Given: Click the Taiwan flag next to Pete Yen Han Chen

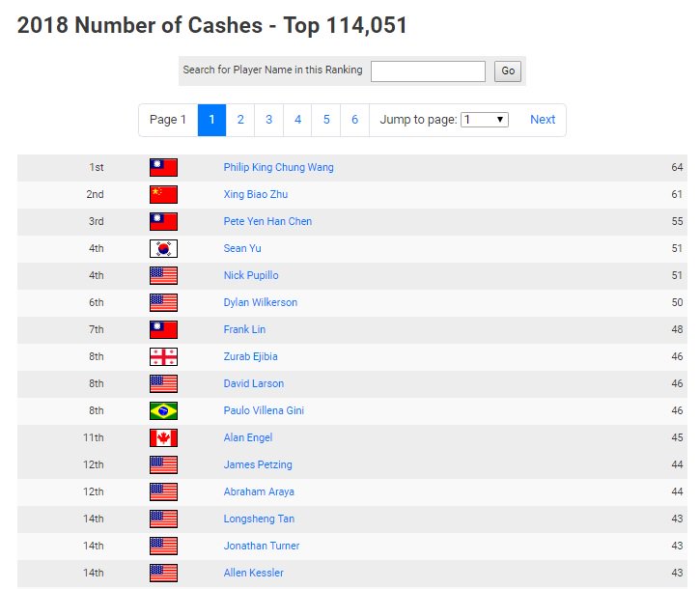Looking at the screenshot, I should [x=163, y=221].
